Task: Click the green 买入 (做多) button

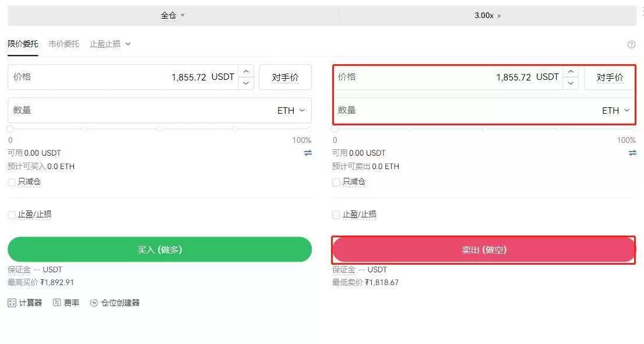Action: click(160, 249)
